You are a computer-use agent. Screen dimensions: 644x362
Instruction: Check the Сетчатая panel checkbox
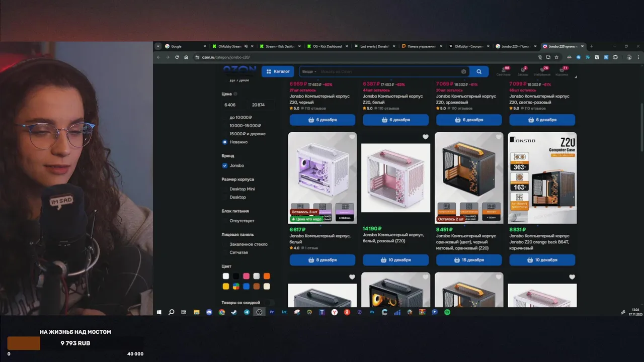coord(225,252)
